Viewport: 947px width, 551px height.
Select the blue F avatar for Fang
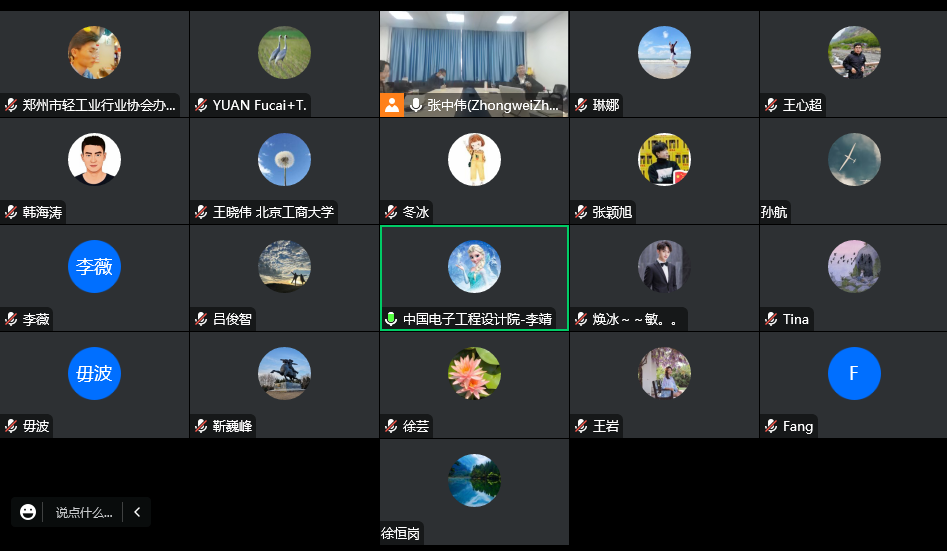click(x=854, y=373)
